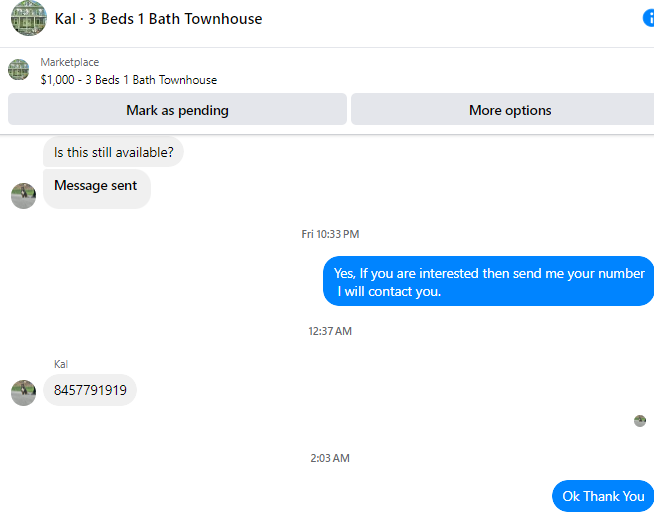This screenshot has width=654, height=514.
Task: Click the 2:03 AM timestamp
Action: tap(330, 458)
